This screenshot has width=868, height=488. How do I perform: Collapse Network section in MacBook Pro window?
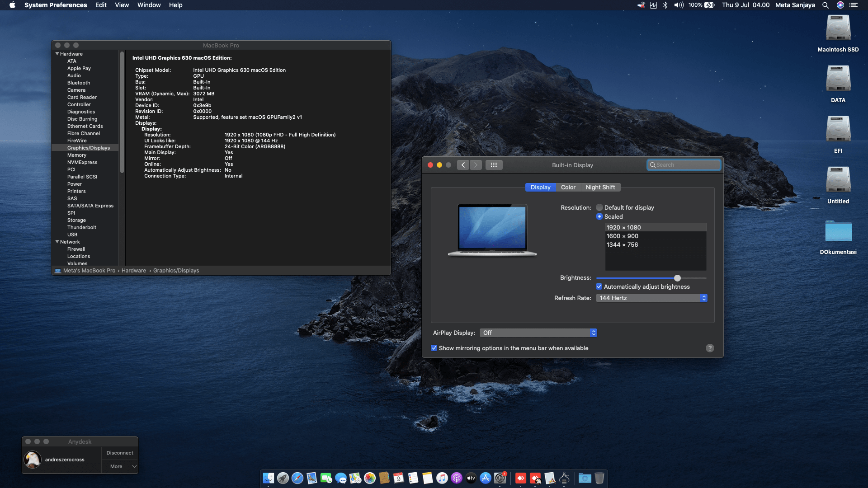[x=57, y=242]
